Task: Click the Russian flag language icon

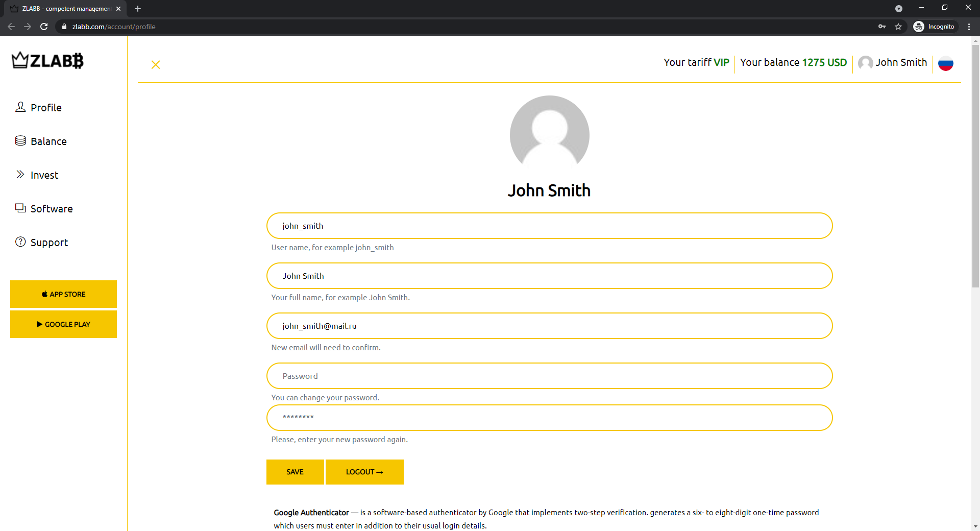Action: pyautogui.click(x=945, y=63)
